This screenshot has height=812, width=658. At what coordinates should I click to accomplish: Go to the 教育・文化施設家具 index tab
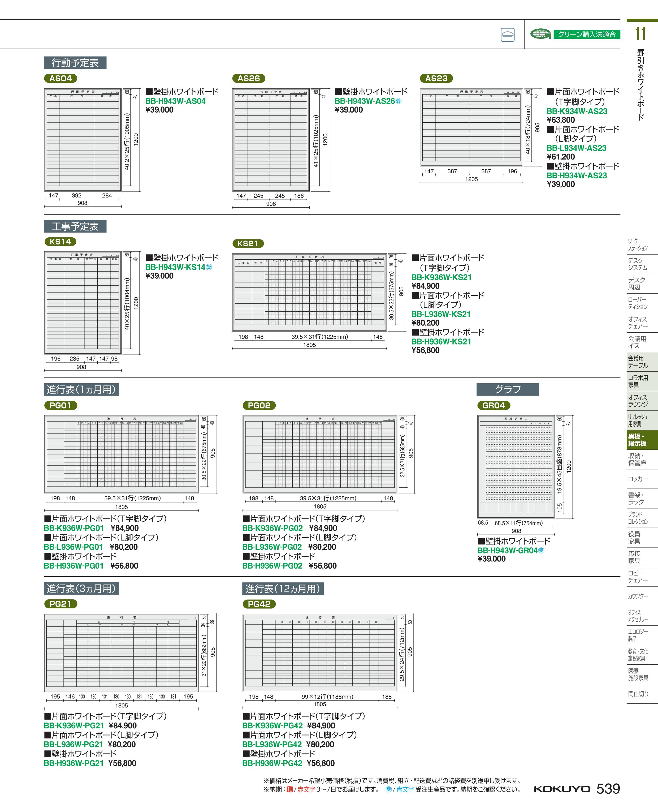[642, 655]
